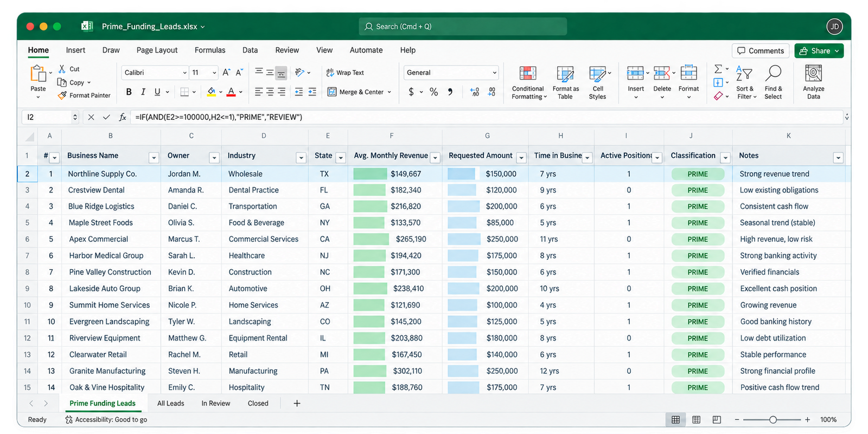Click the Search field in title bar
This screenshot has height=434, width=868.
(463, 27)
